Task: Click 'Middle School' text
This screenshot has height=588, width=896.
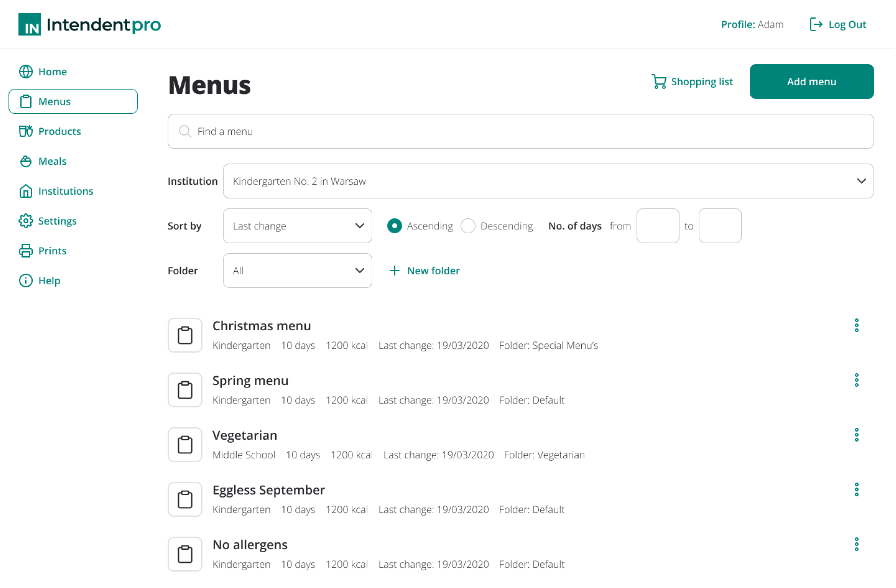Action: [244, 455]
